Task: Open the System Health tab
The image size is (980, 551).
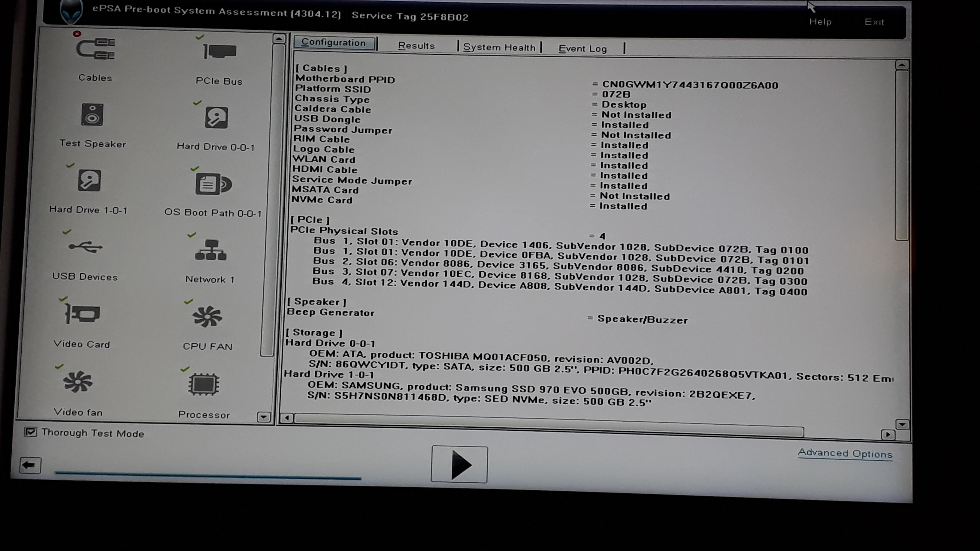Action: 499,47
